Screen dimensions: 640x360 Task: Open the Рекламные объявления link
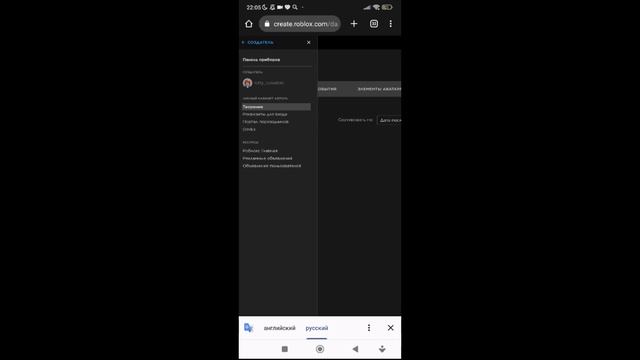[x=267, y=158]
